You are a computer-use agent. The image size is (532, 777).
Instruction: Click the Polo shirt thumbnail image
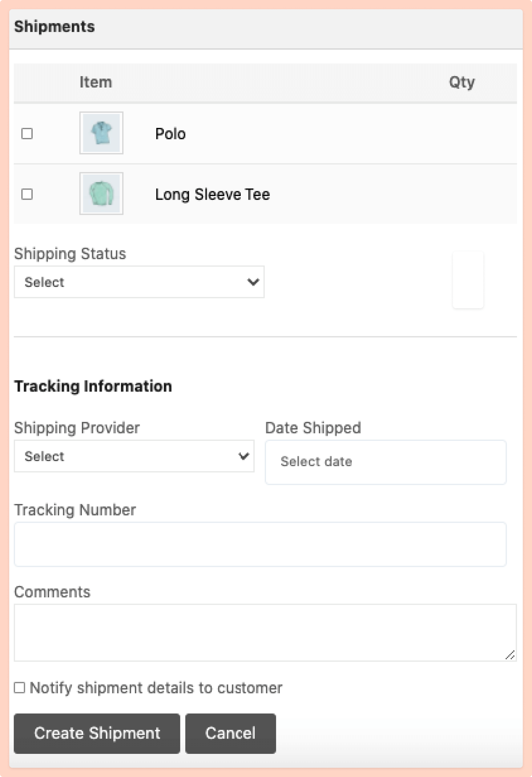click(101, 133)
